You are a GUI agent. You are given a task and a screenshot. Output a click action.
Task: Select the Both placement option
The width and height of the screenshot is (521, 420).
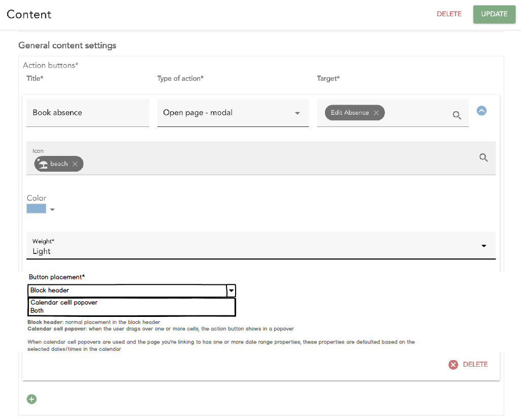click(x=37, y=310)
